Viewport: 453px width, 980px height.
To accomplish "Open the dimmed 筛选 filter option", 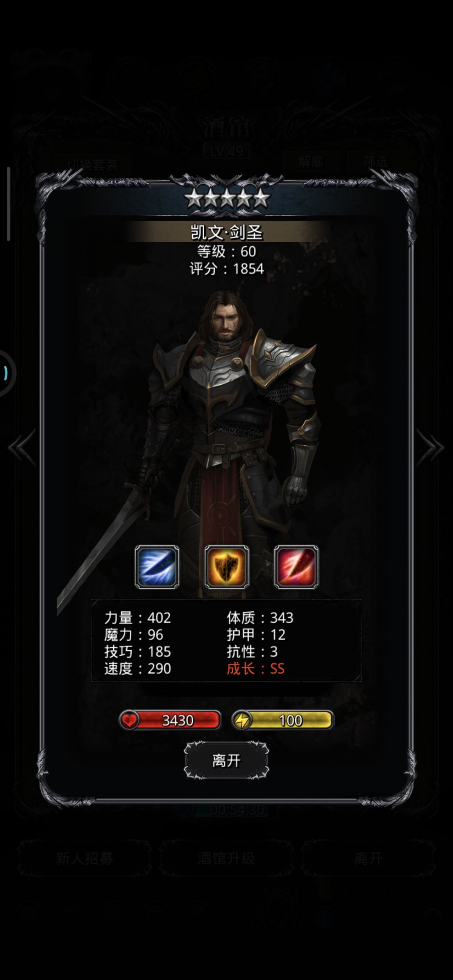I will click(376, 161).
